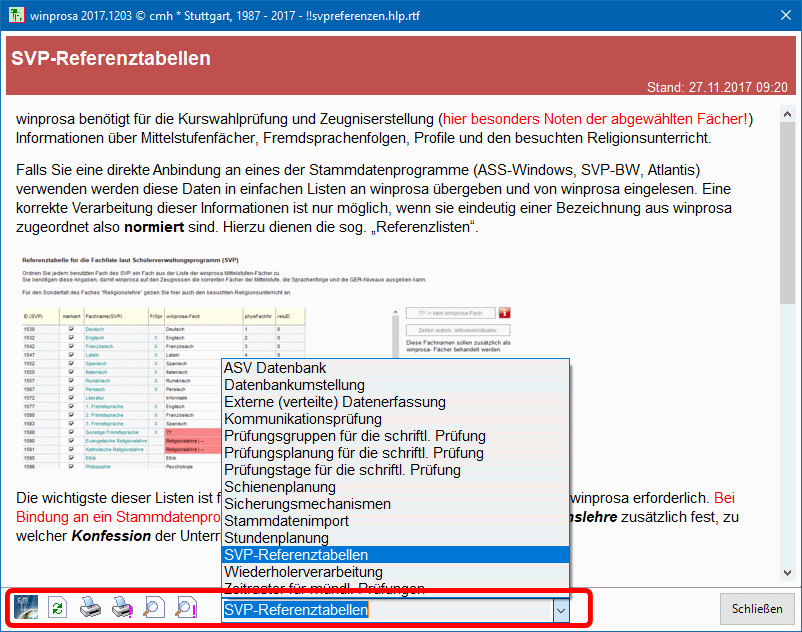Select 'Datenbankumstellung' from the list
The width and height of the screenshot is (802, 632).
pyautogui.click(x=294, y=385)
